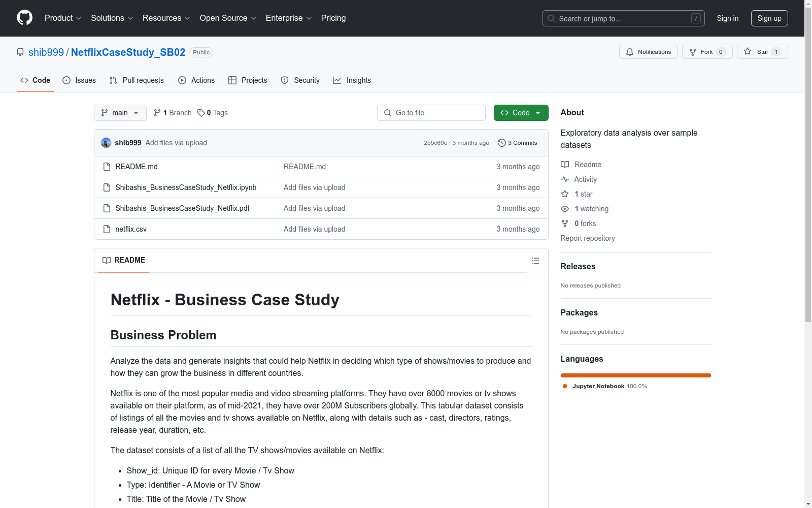The image size is (812, 508).
Task: Expand the Enterprise menu
Action: tap(289, 18)
